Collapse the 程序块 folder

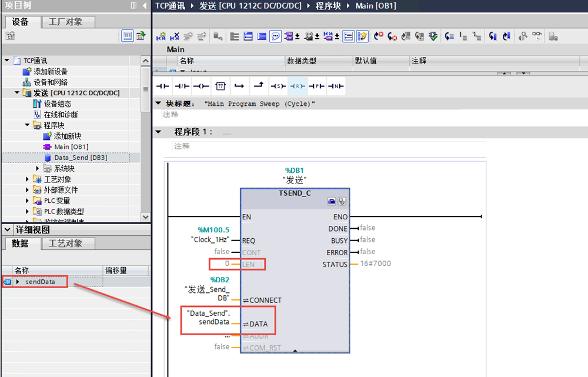[x=28, y=125]
